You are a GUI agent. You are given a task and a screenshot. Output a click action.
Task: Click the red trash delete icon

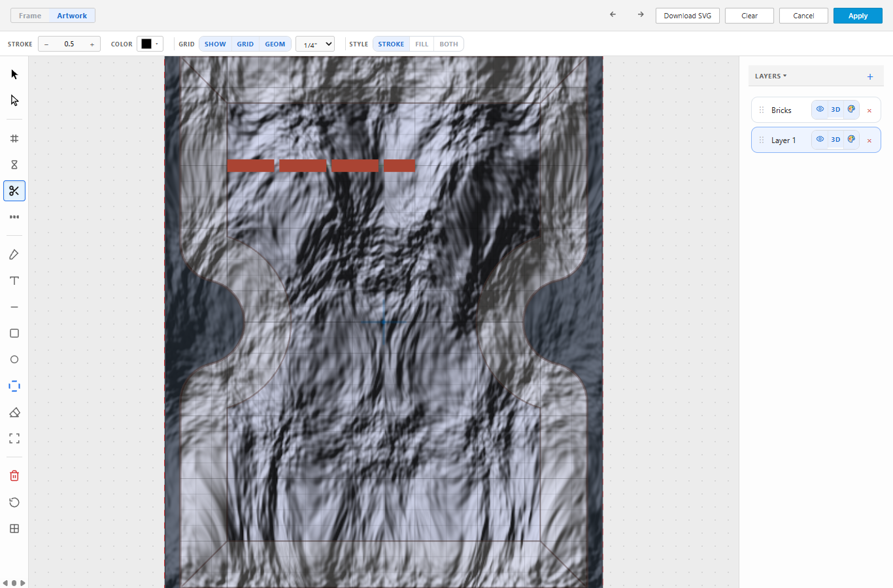coord(14,476)
